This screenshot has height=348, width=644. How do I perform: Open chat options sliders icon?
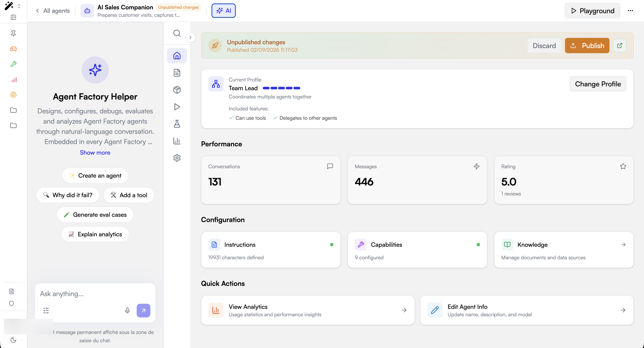[46, 310]
